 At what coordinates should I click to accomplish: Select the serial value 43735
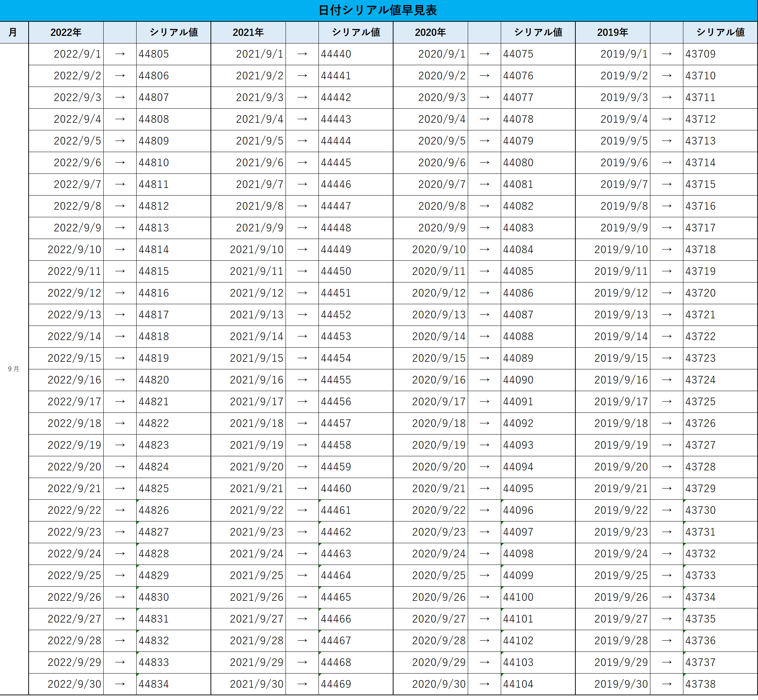click(720, 619)
